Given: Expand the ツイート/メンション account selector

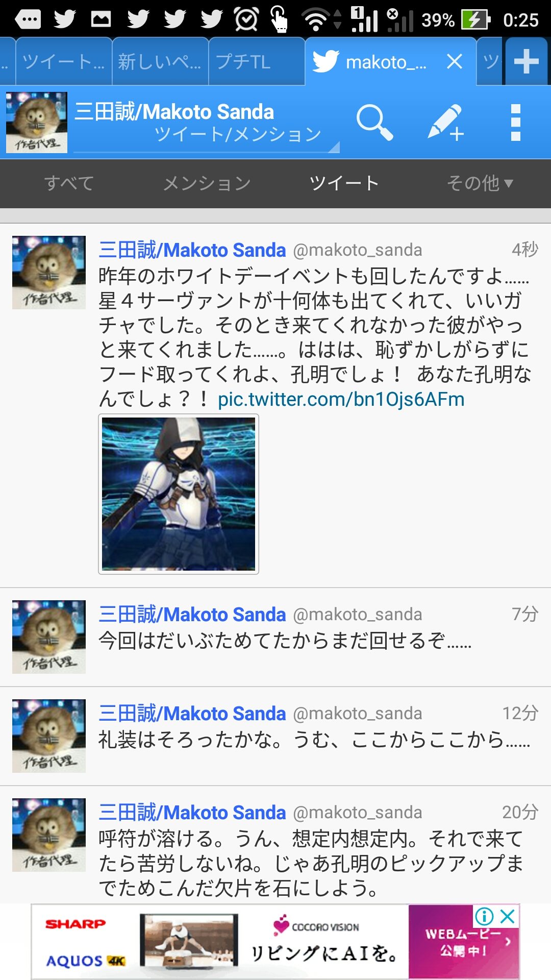Looking at the screenshot, I should coord(207,124).
